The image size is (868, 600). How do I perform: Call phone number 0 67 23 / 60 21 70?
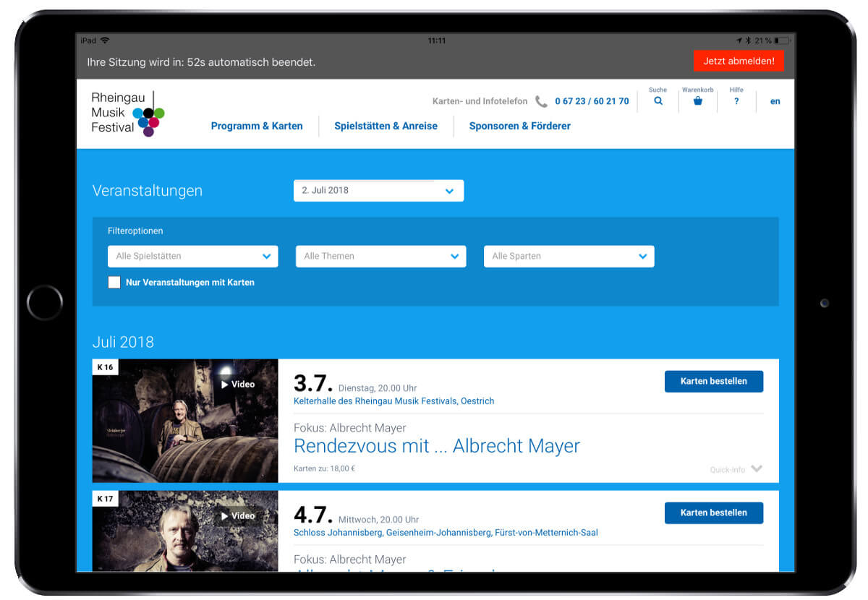click(x=592, y=101)
